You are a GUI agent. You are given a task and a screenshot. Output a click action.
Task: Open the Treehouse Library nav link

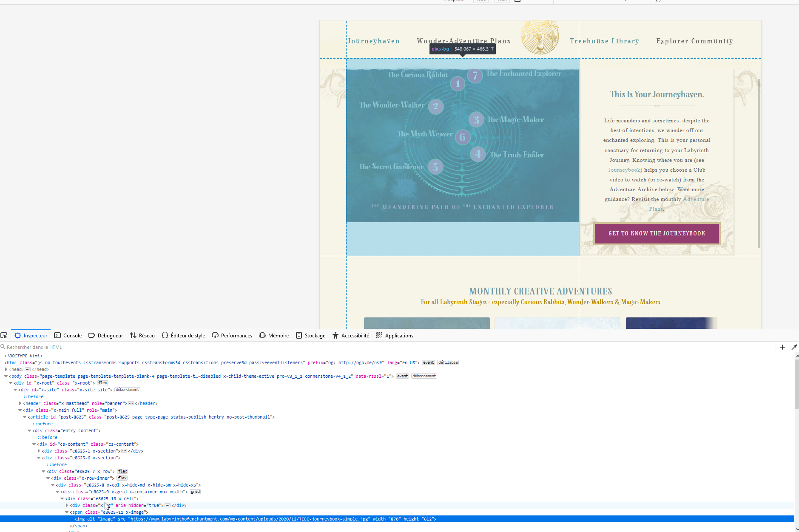[604, 41]
